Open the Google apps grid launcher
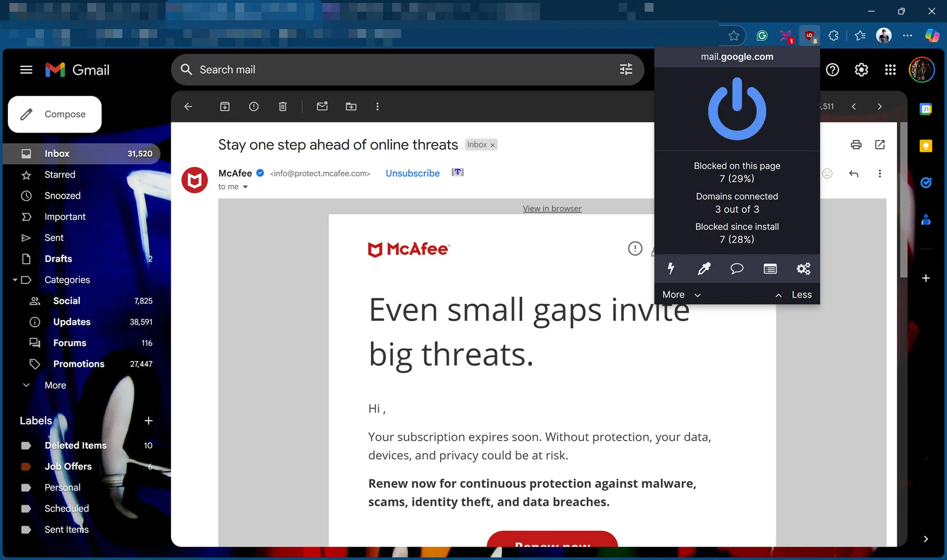This screenshot has height=560, width=947. (890, 70)
